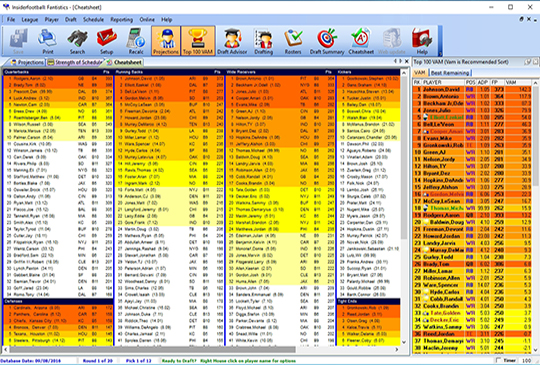Open the Online menu

[x=147, y=20]
